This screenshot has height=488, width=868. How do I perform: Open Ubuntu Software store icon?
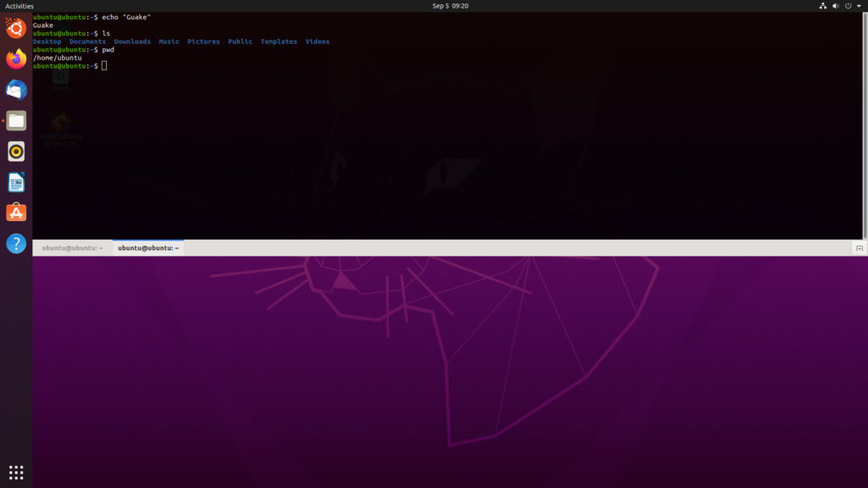(16, 213)
